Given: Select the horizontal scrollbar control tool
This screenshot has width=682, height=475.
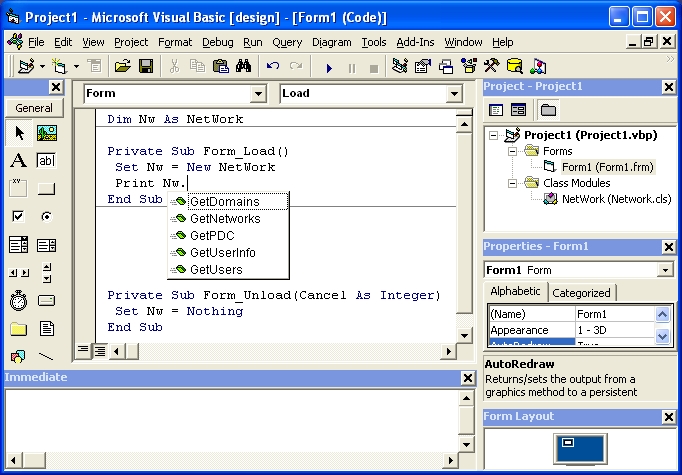Looking at the screenshot, I should 19,273.
